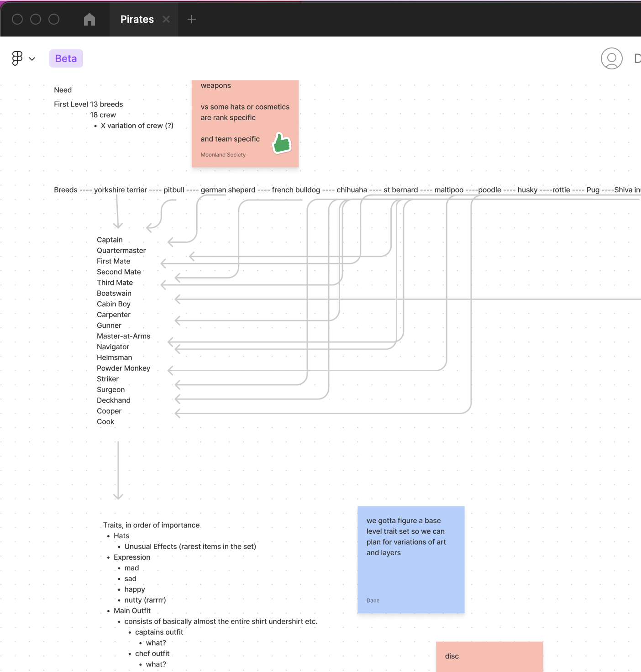Click the green thumbs-up sticker

click(x=282, y=143)
